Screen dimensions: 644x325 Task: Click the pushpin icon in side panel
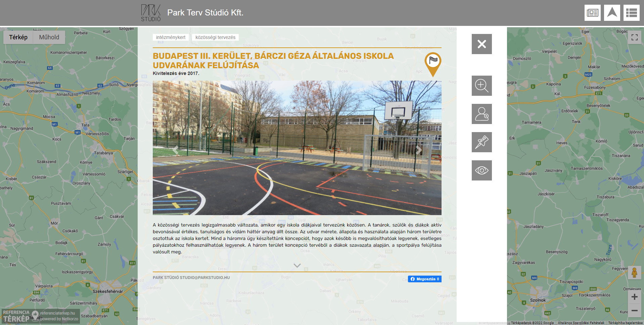[481, 142]
